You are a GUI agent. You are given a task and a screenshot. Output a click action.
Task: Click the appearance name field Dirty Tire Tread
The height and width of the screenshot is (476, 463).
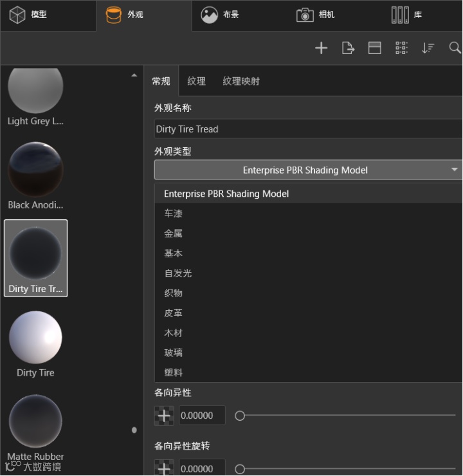click(308, 129)
